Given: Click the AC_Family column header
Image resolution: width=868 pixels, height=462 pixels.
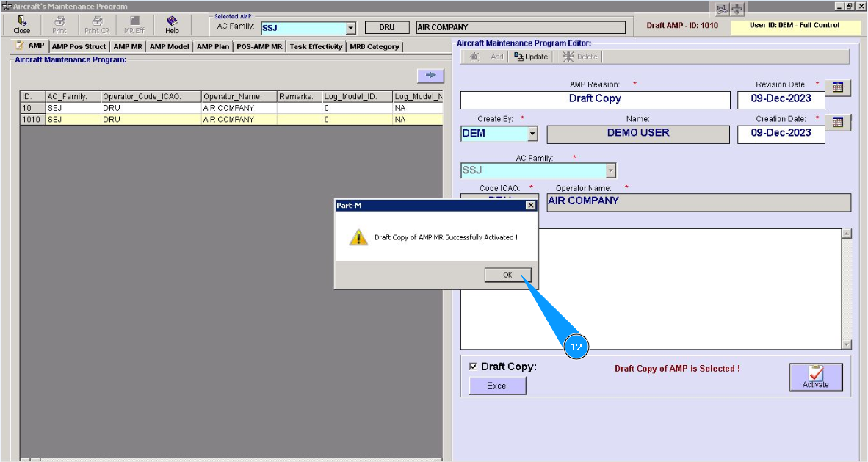Looking at the screenshot, I should (73, 96).
